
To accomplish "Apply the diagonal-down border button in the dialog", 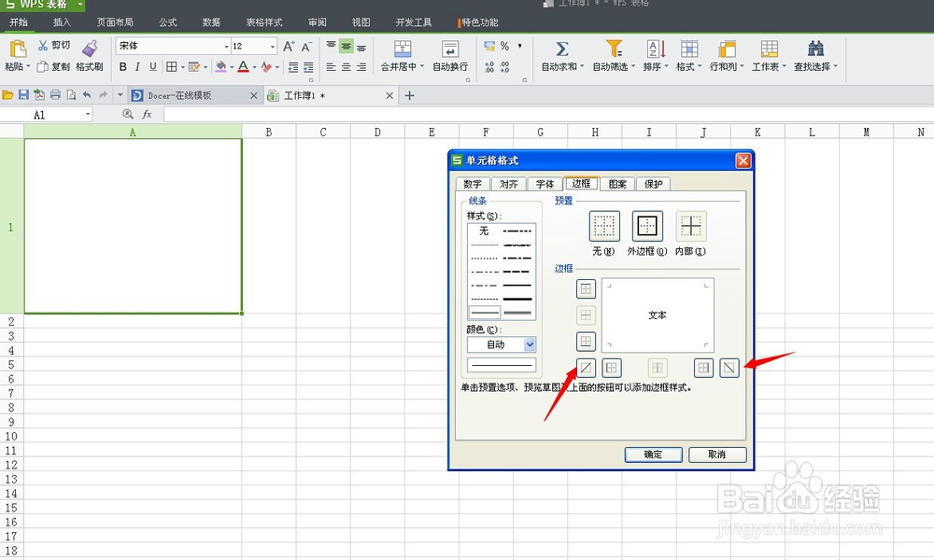I will point(729,368).
